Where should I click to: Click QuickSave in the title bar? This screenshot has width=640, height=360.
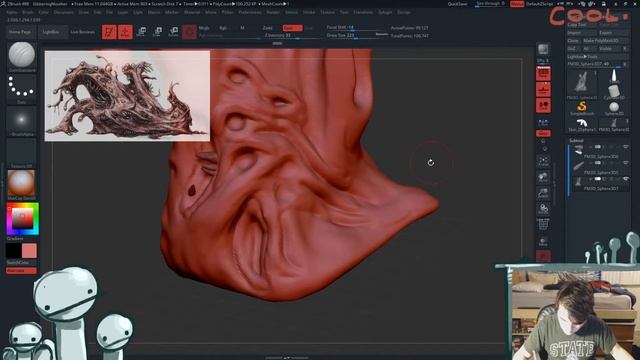[457, 4]
